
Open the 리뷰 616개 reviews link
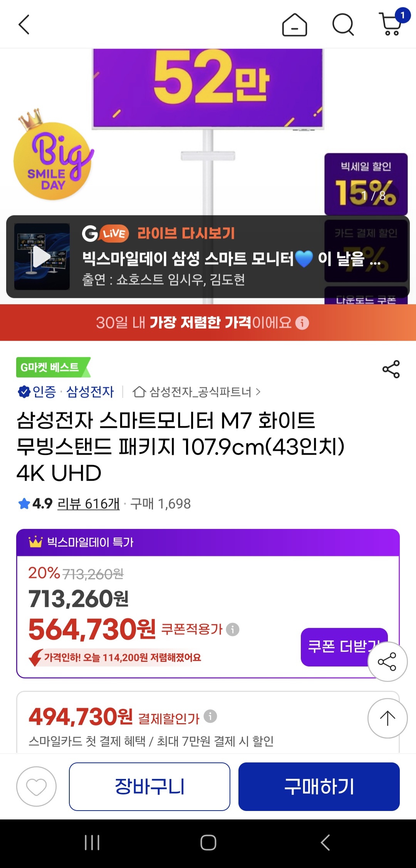(x=89, y=503)
